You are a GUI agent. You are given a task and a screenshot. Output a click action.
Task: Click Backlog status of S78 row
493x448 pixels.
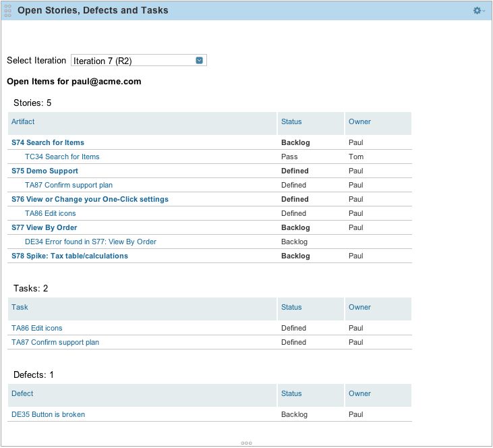[x=295, y=256]
